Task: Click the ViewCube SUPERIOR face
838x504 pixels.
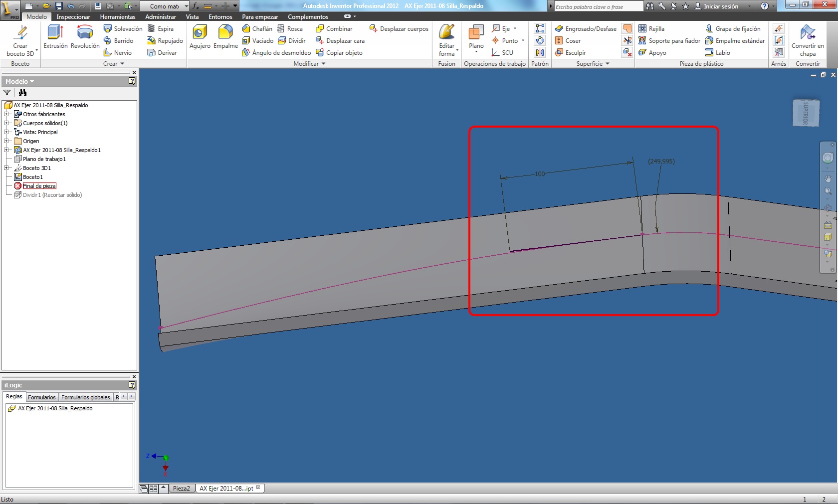Action: pos(805,113)
